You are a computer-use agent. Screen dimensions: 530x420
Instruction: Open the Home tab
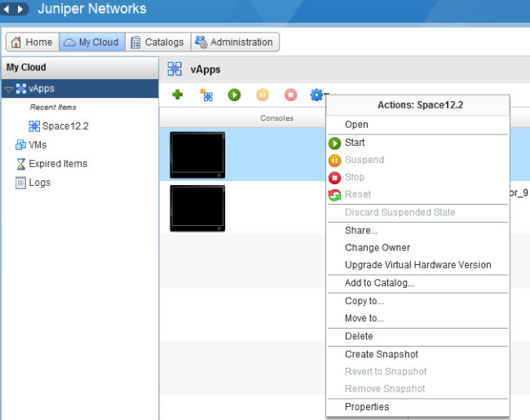33,42
